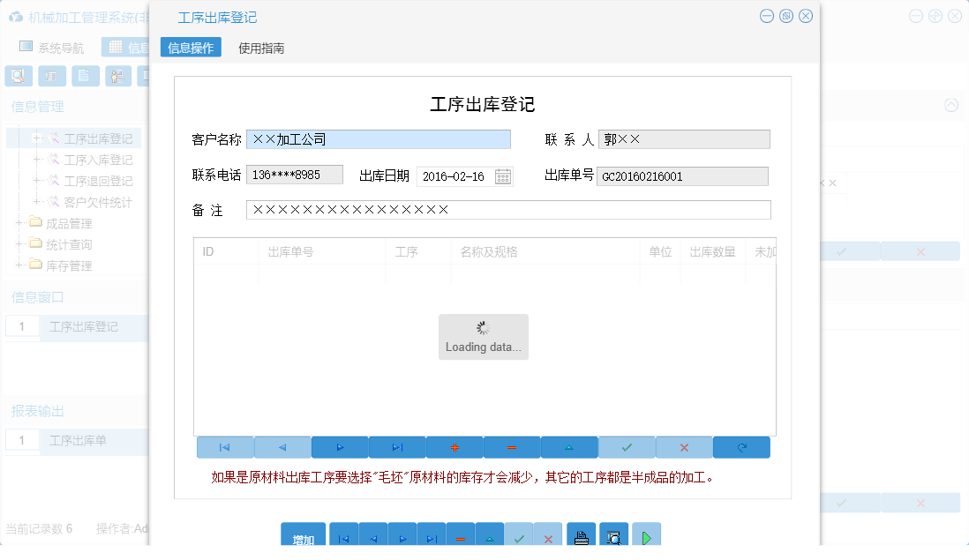Post changes with the green check icon
Screen dimensions: 969x560
[x=627, y=447]
